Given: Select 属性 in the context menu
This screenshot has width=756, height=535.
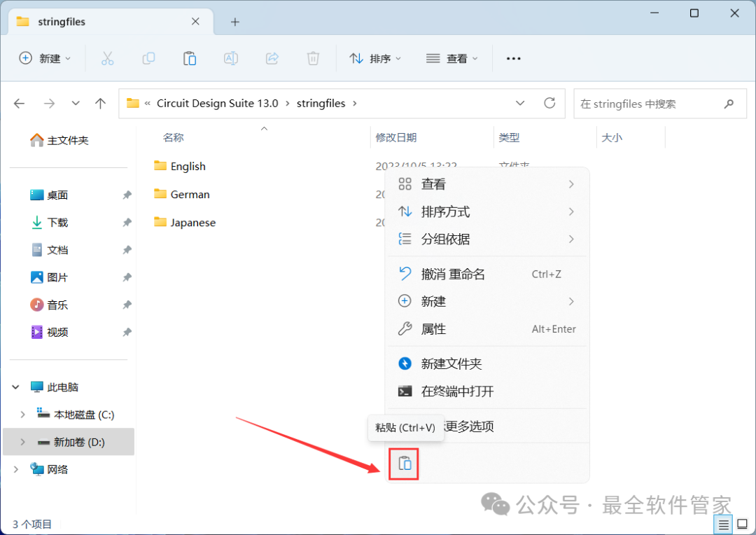Looking at the screenshot, I should (487, 329).
